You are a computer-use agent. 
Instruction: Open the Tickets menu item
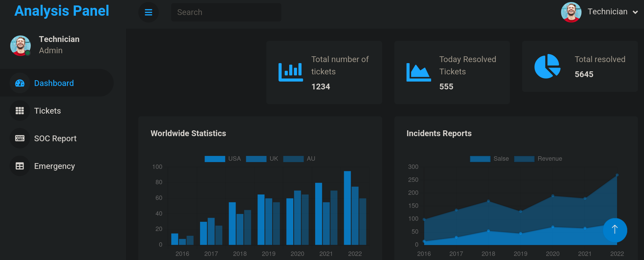point(57,111)
